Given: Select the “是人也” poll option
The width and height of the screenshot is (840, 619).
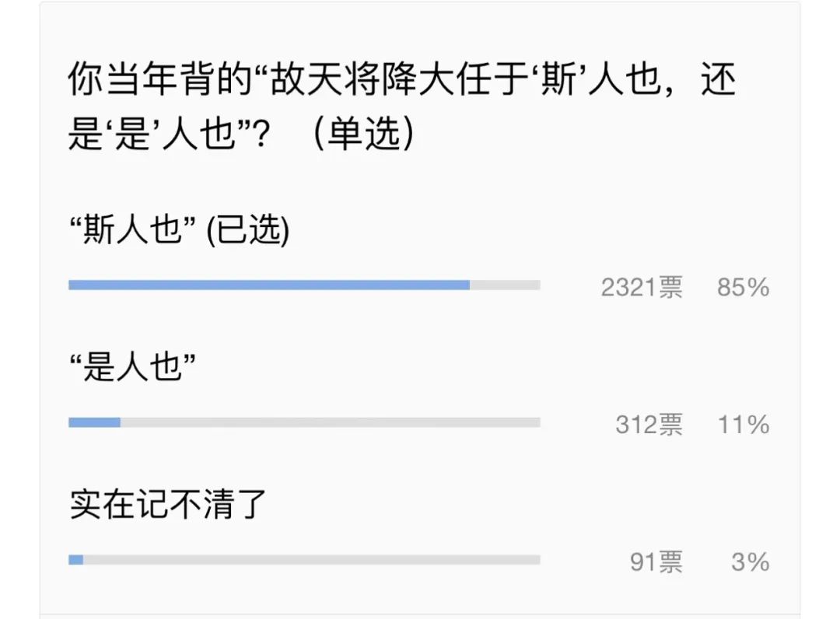Looking at the screenshot, I should pyautogui.click(x=131, y=367).
